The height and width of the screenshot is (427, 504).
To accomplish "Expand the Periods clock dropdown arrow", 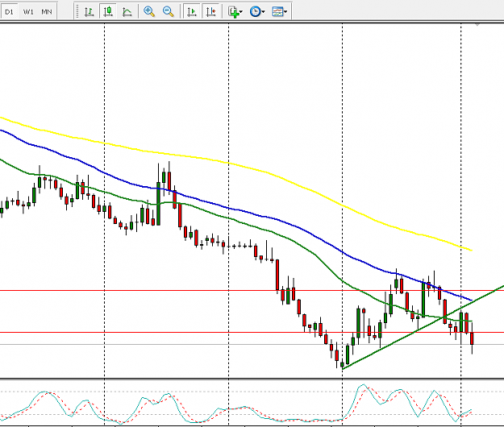I will pyautogui.click(x=263, y=12).
